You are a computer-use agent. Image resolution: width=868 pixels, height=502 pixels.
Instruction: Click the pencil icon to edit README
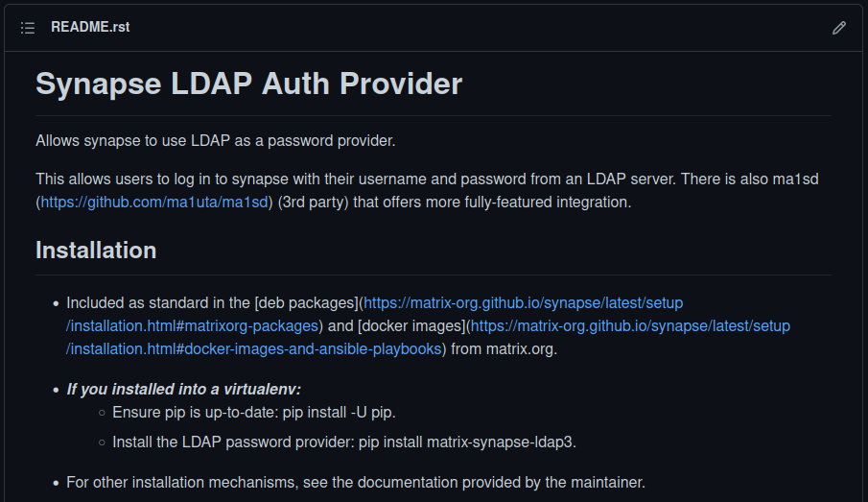tap(838, 28)
